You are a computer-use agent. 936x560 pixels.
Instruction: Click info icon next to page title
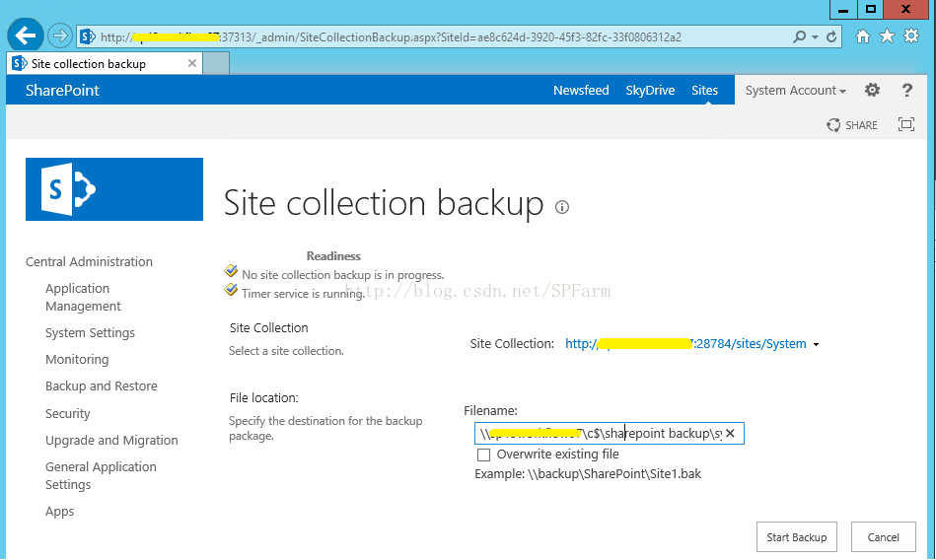562,207
